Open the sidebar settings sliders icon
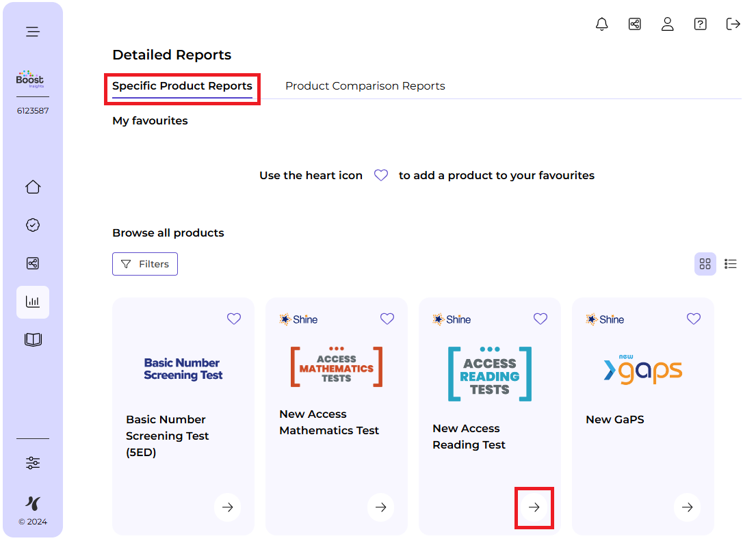Image resolution: width=756 pixels, height=545 pixels. (x=33, y=463)
